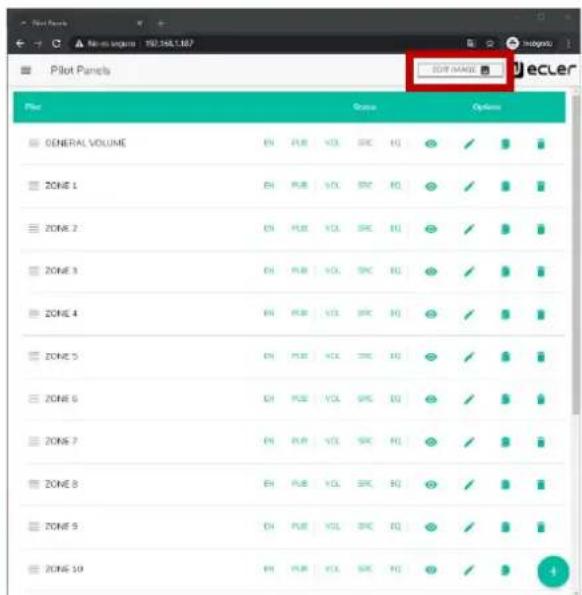The image size is (582, 595).
Task: Open the hamburger menu beside Pilot Panels
Action: [x=26, y=71]
